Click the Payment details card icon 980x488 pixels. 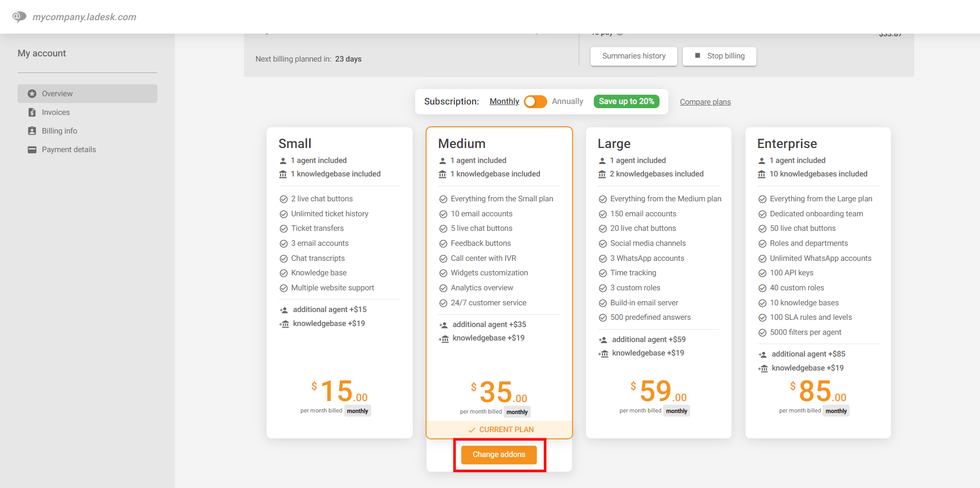pyautogui.click(x=32, y=150)
